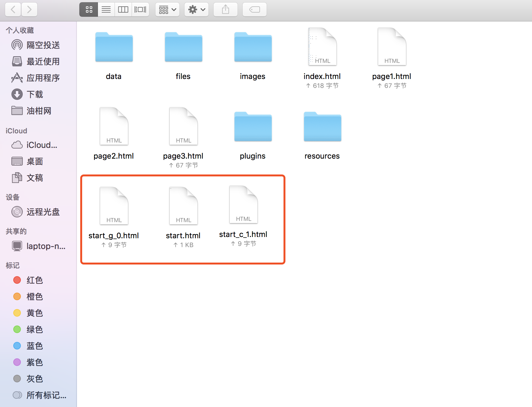Screen dimensions: 532x407
Task: Go back with the left arrow
Action: pyautogui.click(x=13, y=9)
